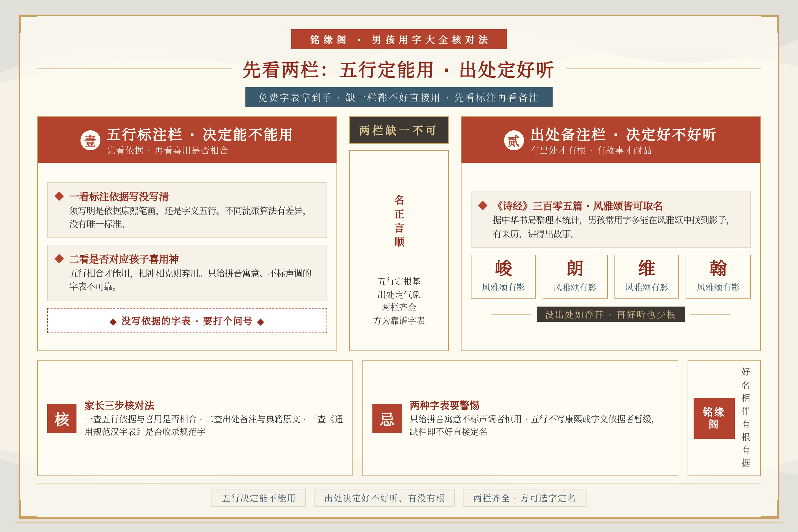
Task: Click the 铭缘阁 red seal logo
Action: click(714, 418)
